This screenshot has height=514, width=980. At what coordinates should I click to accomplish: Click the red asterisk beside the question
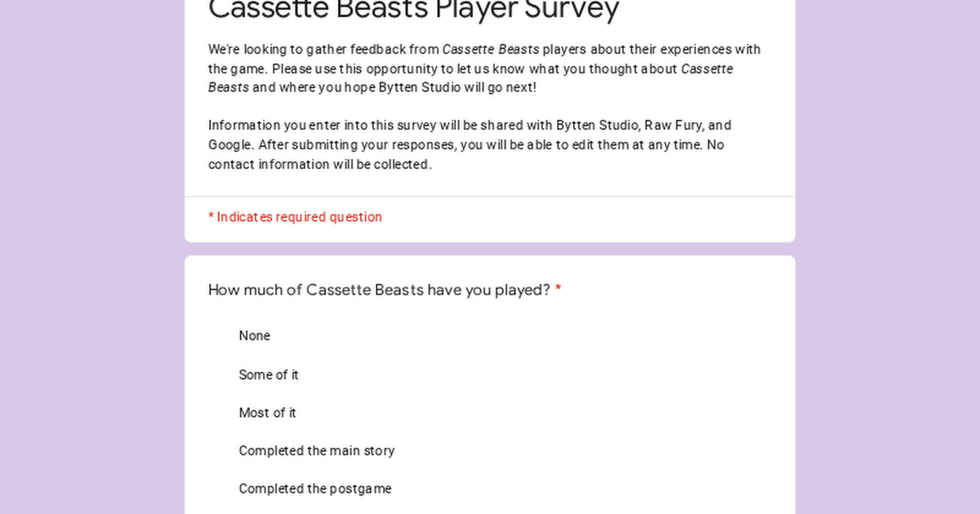pyautogui.click(x=559, y=289)
